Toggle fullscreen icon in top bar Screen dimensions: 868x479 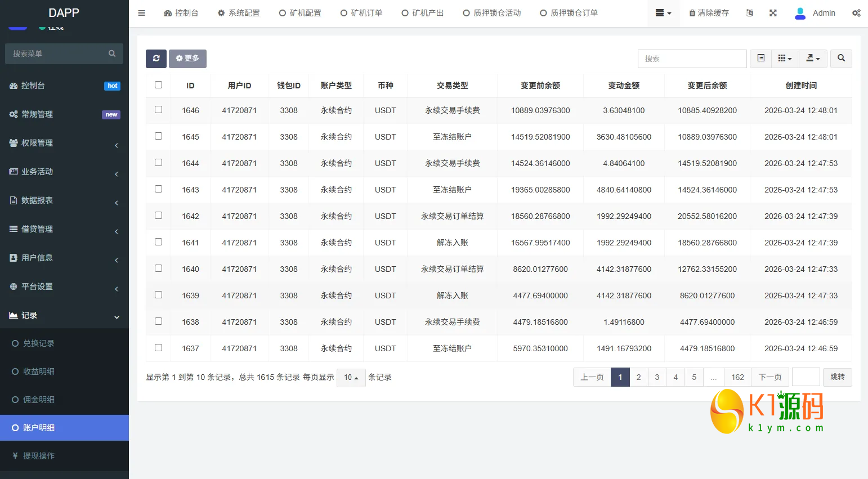click(x=773, y=13)
